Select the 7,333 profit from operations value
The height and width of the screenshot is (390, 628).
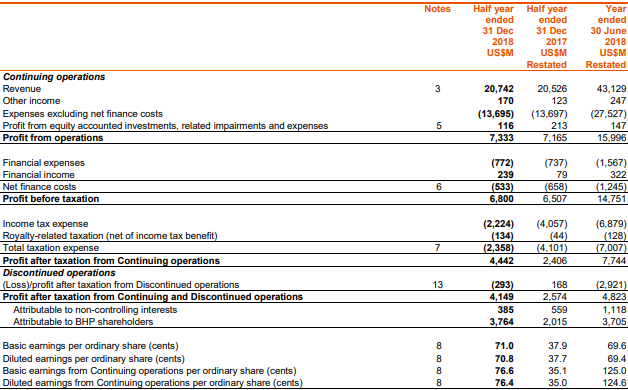tap(501, 138)
